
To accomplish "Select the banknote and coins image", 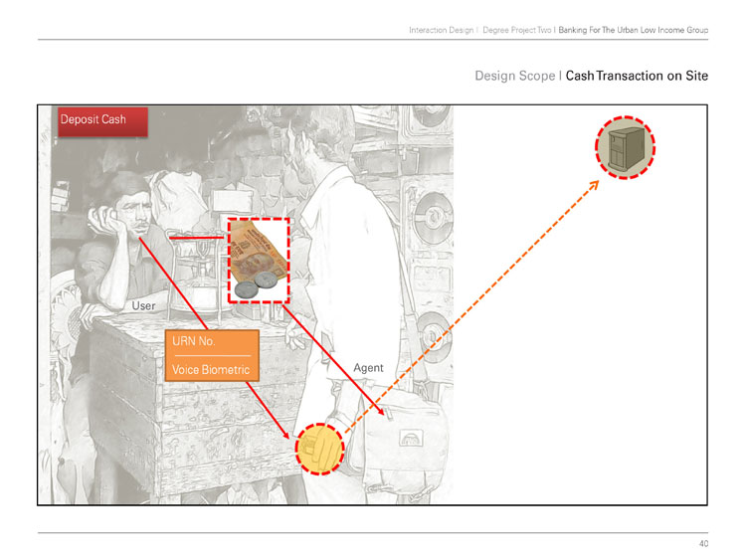I will [x=259, y=261].
